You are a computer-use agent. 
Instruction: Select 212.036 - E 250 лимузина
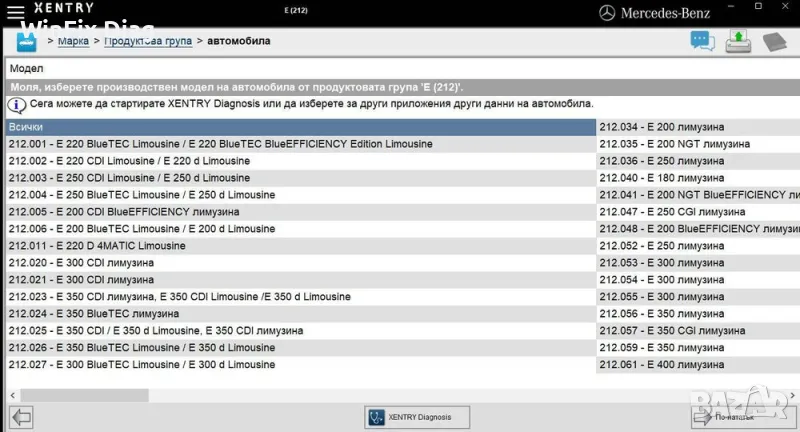pos(698,161)
